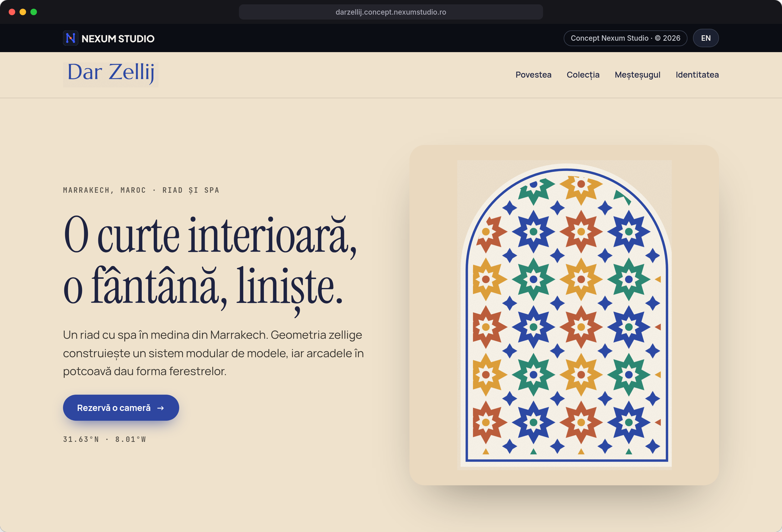This screenshot has height=532, width=782.
Task: Click the paragraph starting Un riad cu spa
Action: click(213, 353)
